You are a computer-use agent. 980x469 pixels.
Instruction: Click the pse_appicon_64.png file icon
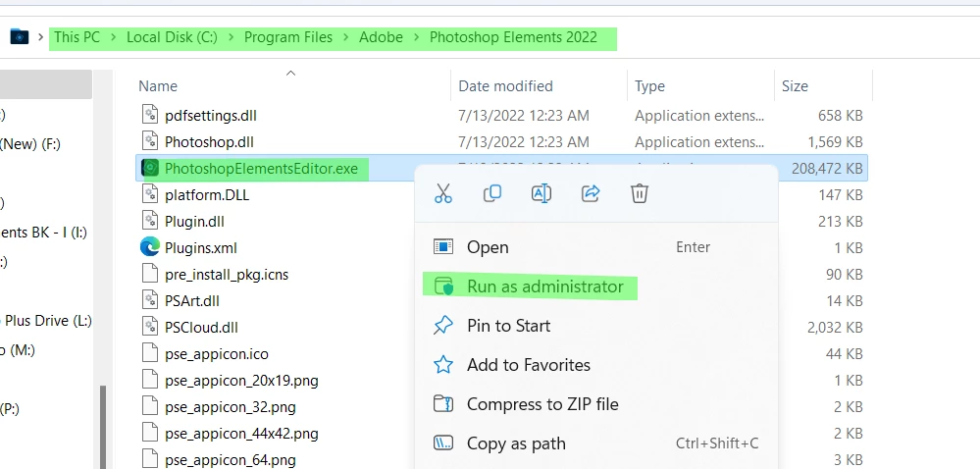(x=150, y=459)
